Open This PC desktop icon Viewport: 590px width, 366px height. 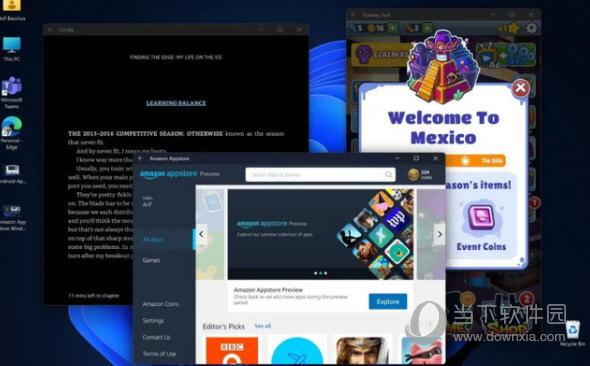[x=12, y=49]
